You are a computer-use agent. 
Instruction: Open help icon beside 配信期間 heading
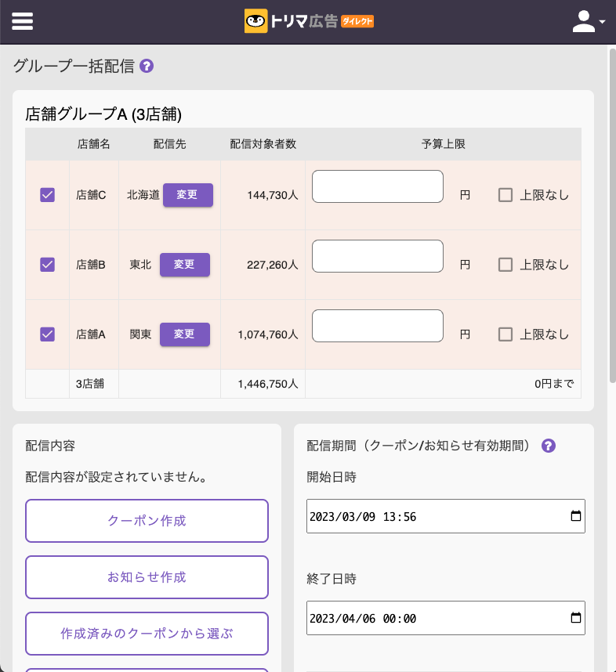[549, 446]
